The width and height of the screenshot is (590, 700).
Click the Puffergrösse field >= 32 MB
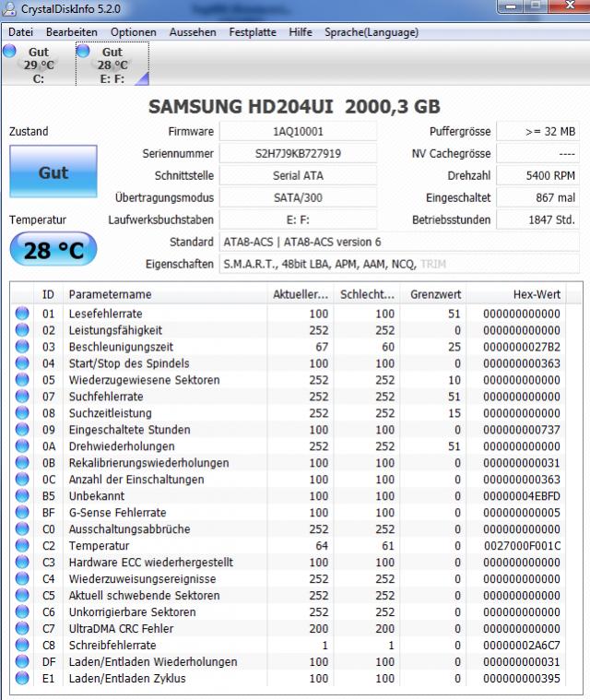[x=537, y=132]
